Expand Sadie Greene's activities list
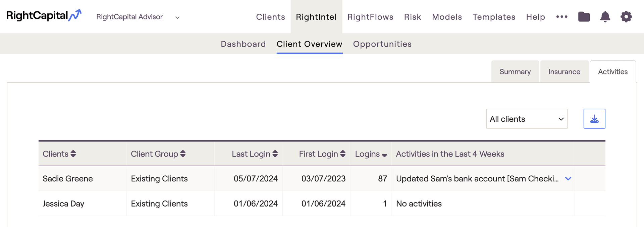The image size is (644, 227). 568,179
